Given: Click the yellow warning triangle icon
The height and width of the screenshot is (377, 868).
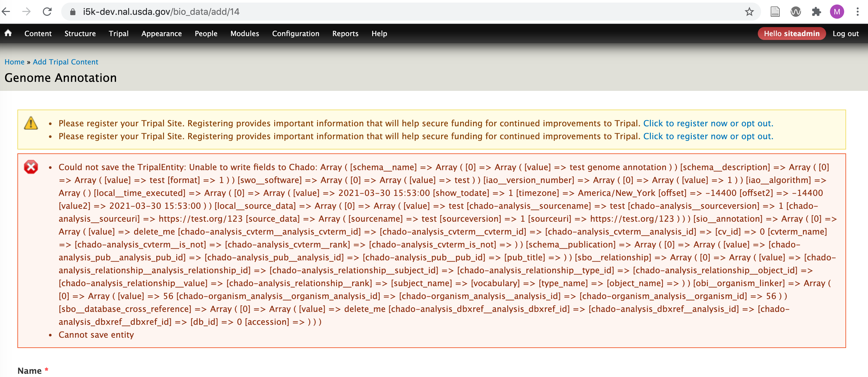Looking at the screenshot, I should pos(31,123).
